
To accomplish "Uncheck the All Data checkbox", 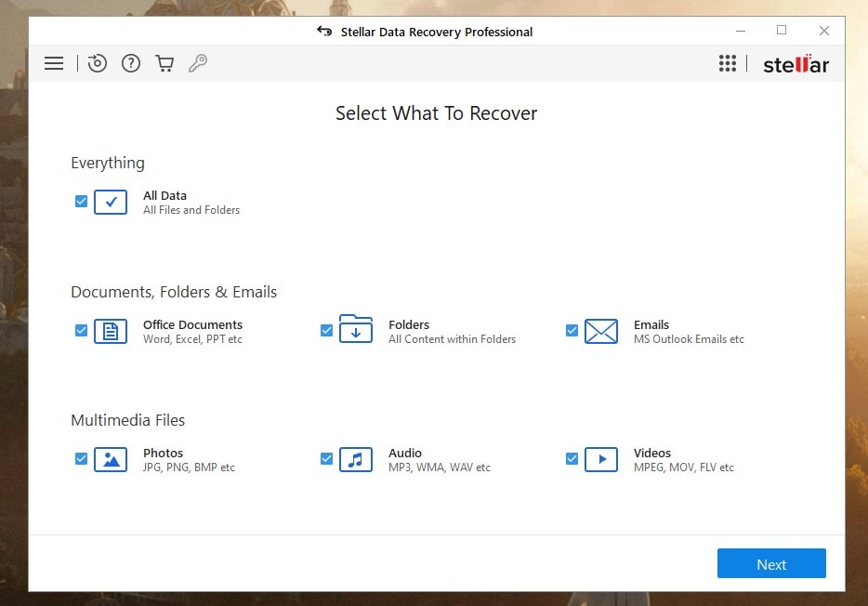I will click(x=81, y=201).
